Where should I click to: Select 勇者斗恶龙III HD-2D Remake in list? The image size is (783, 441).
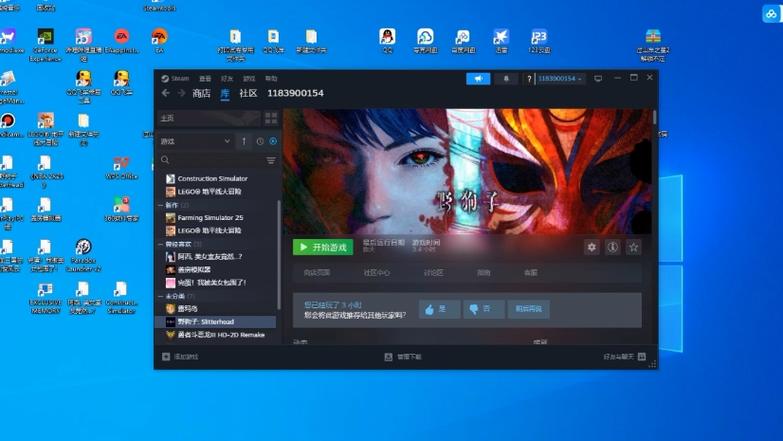(216, 335)
